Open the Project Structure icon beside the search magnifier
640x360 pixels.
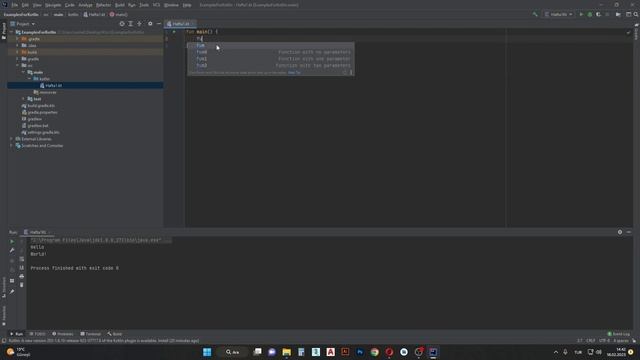(629, 14)
